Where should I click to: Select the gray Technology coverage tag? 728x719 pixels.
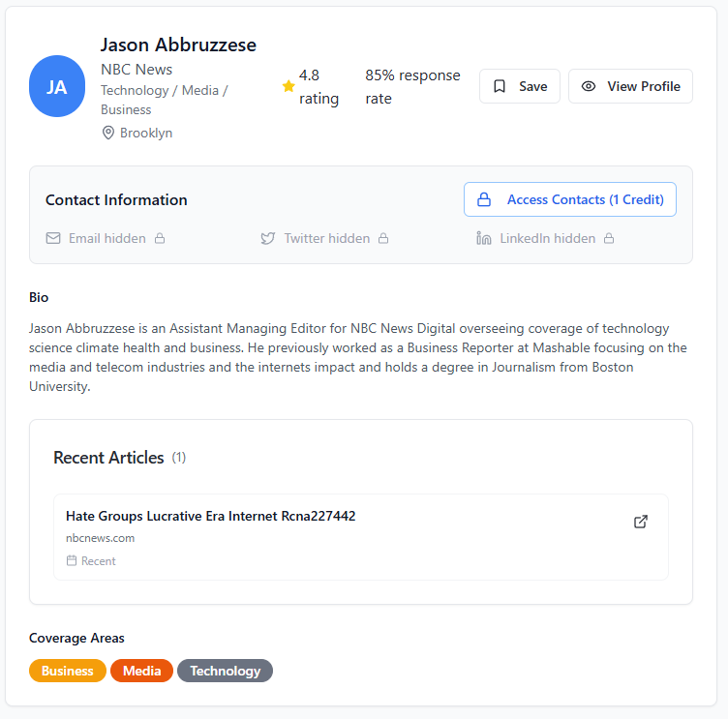coord(225,671)
